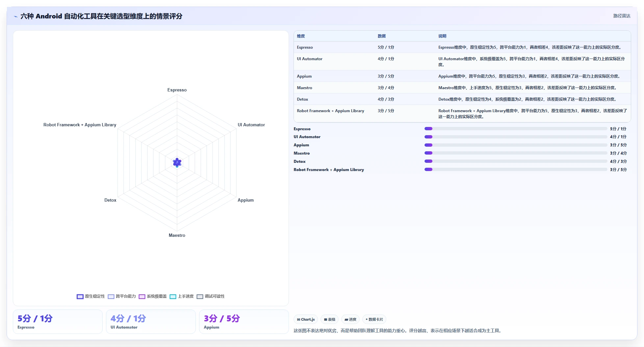The width and height of the screenshot is (644, 347).
Task: Click the Maestro radar axis label
Action: click(177, 235)
